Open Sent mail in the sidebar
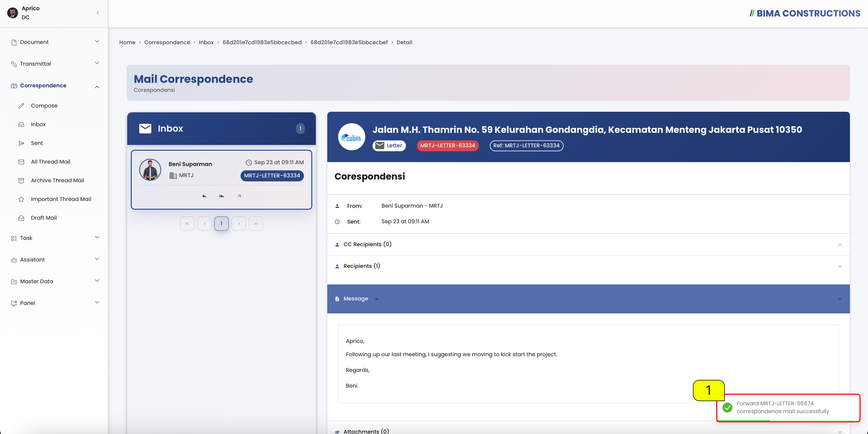Image resolution: width=868 pixels, height=434 pixels. coord(37,143)
